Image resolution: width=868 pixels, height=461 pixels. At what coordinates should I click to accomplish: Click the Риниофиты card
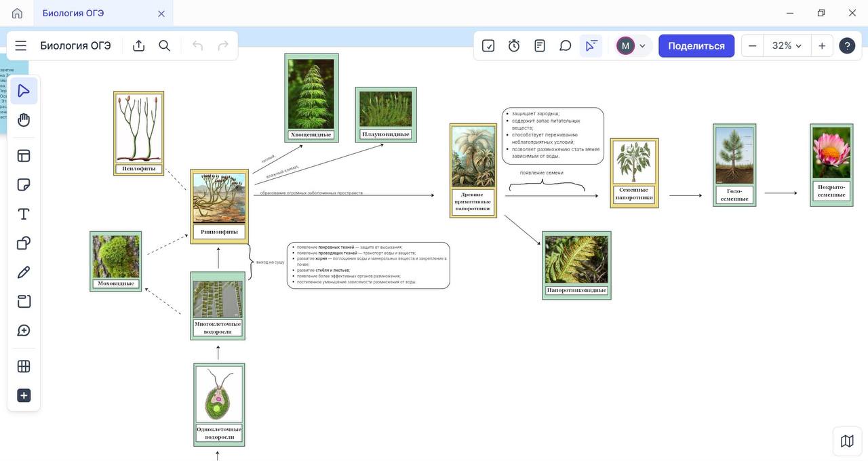click(x=220, y=206)
